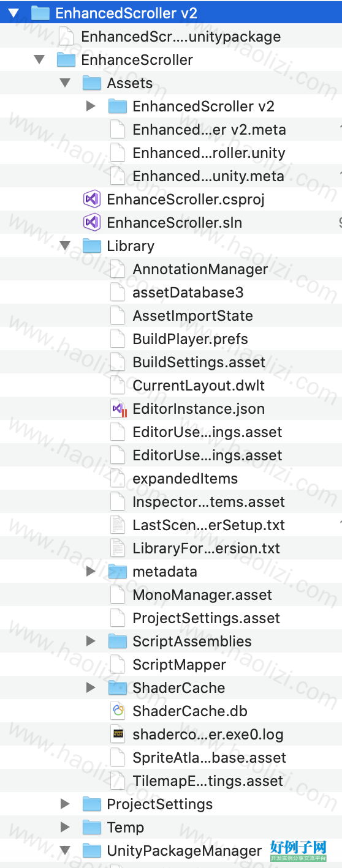Collapse the Assets folder disclosure triangle
This screenshot has height=868, width=342.
(x=65, y=83)
